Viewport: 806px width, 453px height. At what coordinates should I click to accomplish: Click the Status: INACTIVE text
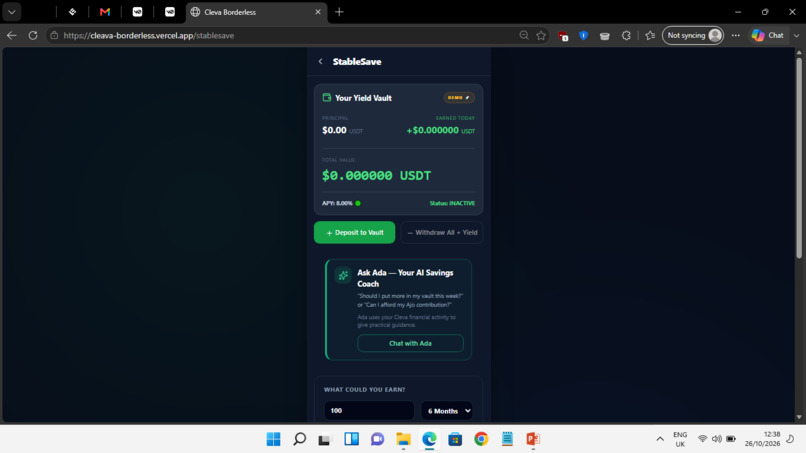[x=452, y=203]
